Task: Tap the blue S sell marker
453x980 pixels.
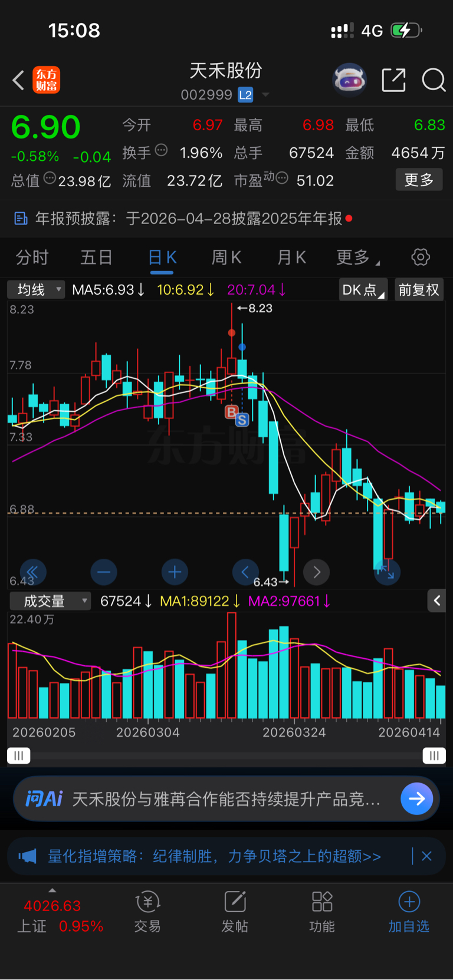Action: point(242,420)
